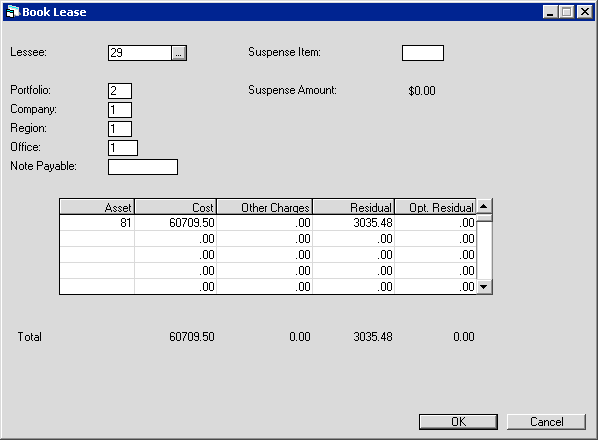Viewport: 598px width, 440px height.
Task: Select the Company field
Action: [x=120, y=110]
